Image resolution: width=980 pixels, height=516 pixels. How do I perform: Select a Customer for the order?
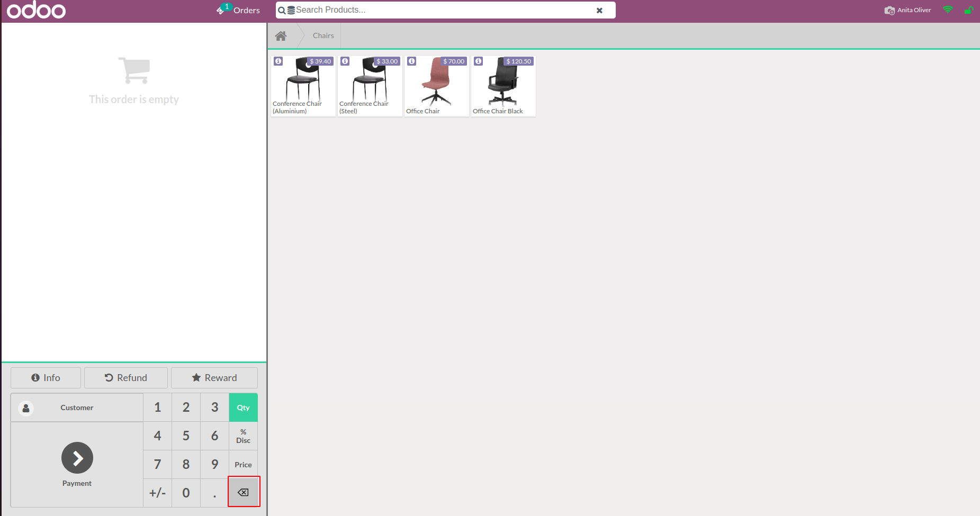(77, 408)
